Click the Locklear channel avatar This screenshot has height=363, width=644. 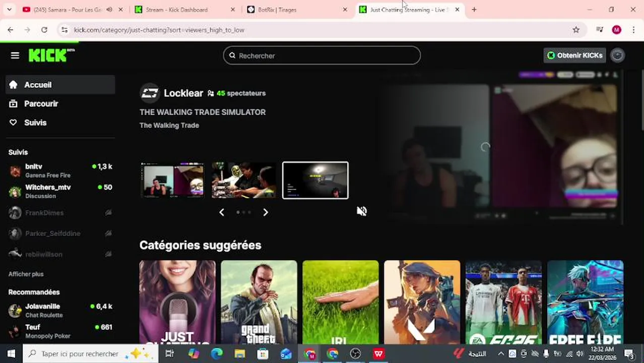[150, 93]
